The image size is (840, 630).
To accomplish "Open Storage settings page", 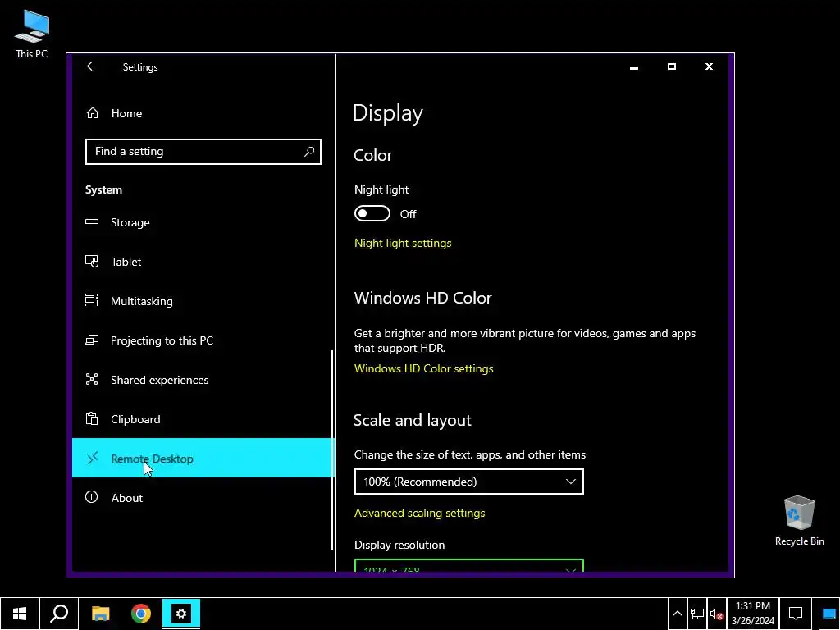I will (203, 222).
